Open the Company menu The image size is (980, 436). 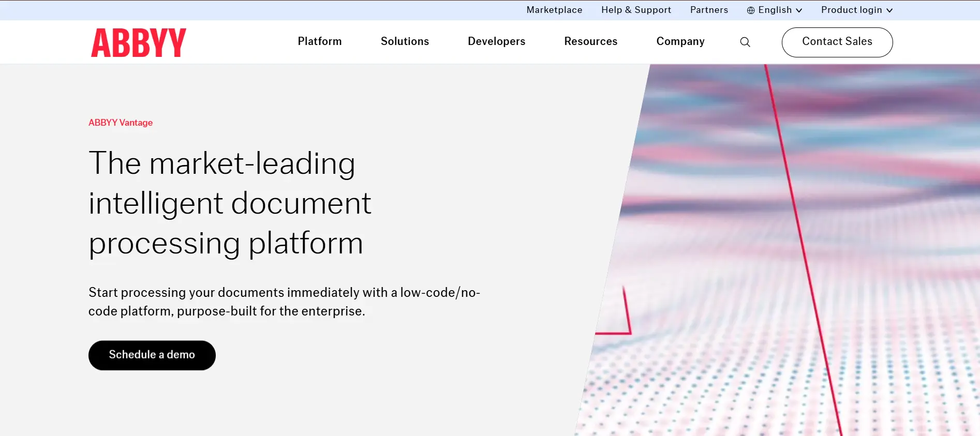(x=680, y=41)
